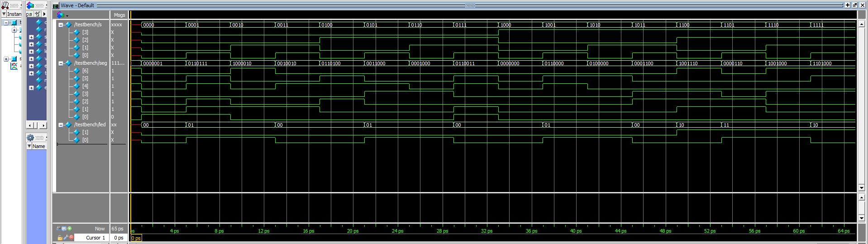Click the diamond icon of /testbench/led
Screen dimensions: 868x244
(x=69, y=124)
